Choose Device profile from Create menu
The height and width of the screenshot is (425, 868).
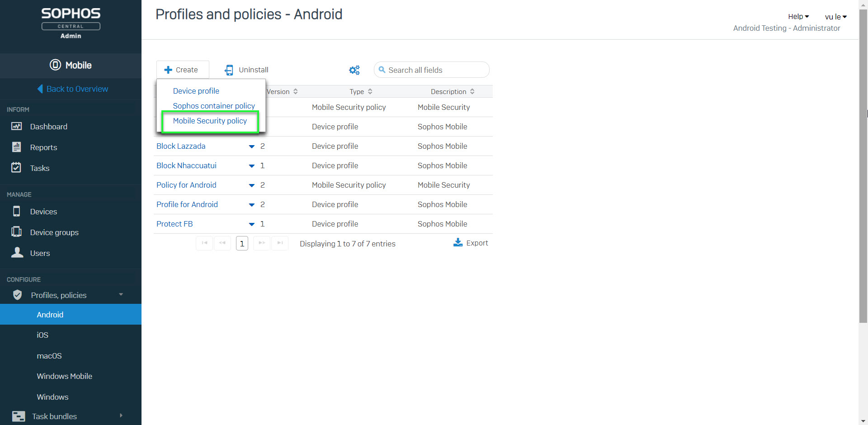point(196,91)
